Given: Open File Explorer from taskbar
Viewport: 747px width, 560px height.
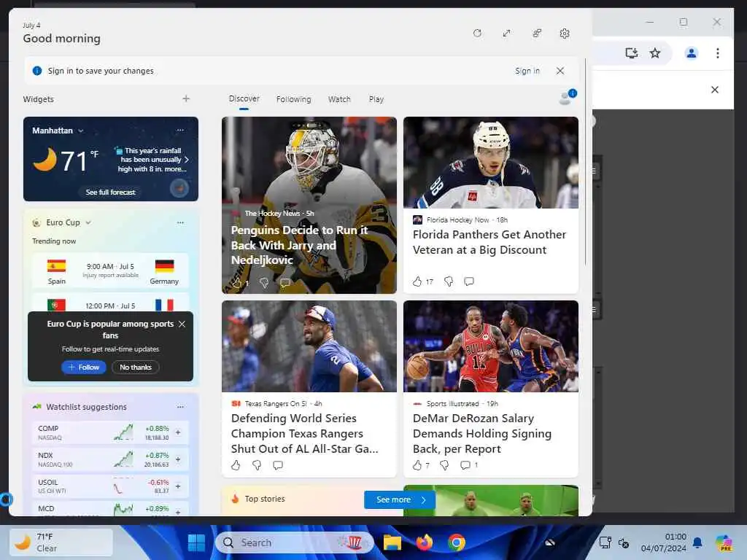Looking at the screenshot, I should click(x=392, y=542).
